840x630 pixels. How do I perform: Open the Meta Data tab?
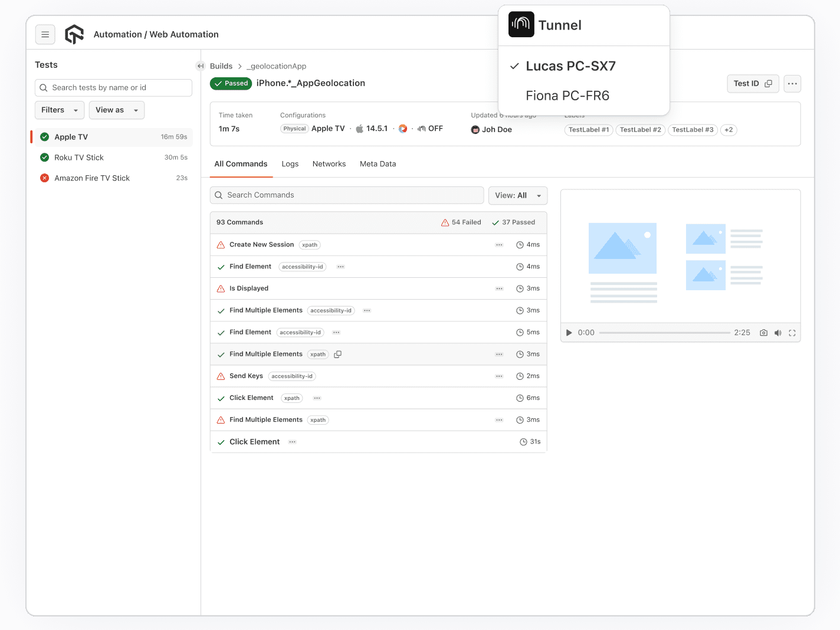(378, 163)
